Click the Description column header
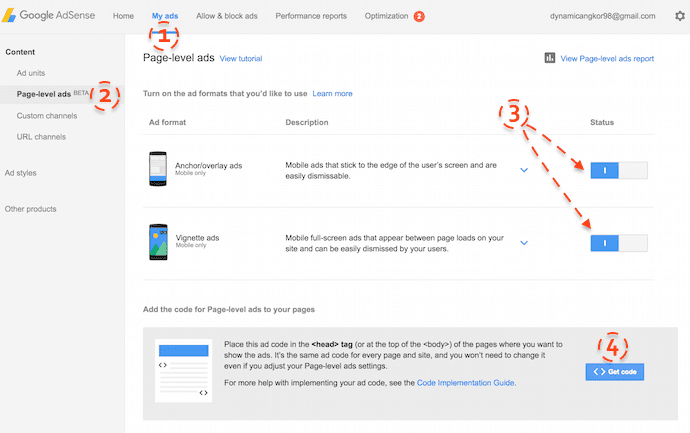Screen dimensions: 690x433 pyautogui.click(x=307, y=122)
